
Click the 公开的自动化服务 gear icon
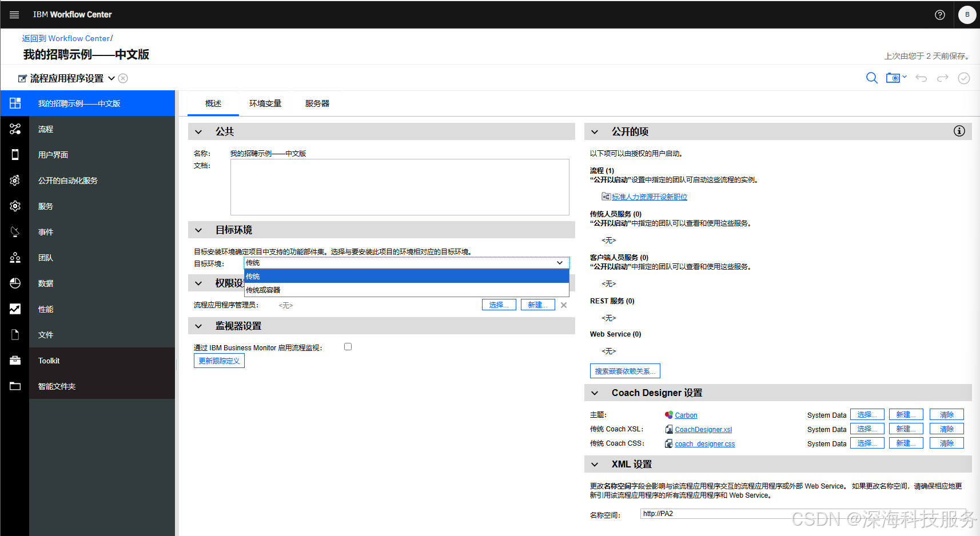[15, 181]
